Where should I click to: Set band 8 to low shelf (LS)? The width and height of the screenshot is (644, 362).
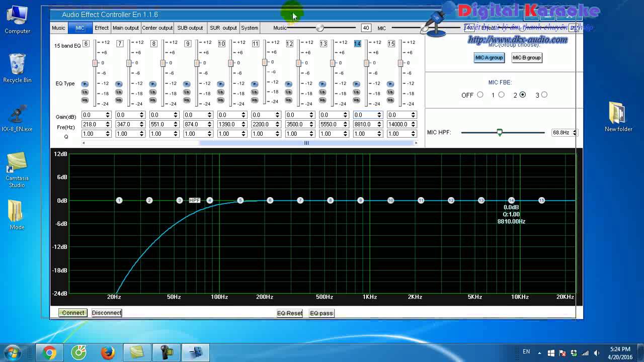coord(153,92)
